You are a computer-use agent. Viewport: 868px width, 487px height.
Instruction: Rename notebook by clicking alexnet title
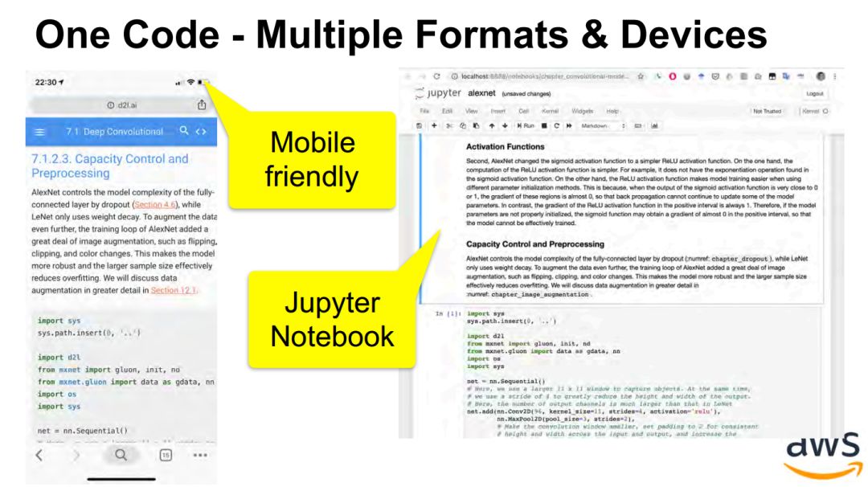[x=481, y=93]
